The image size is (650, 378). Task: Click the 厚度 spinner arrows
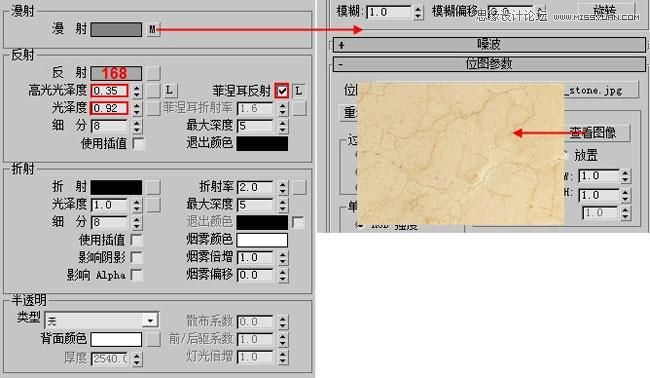point(136,359)
